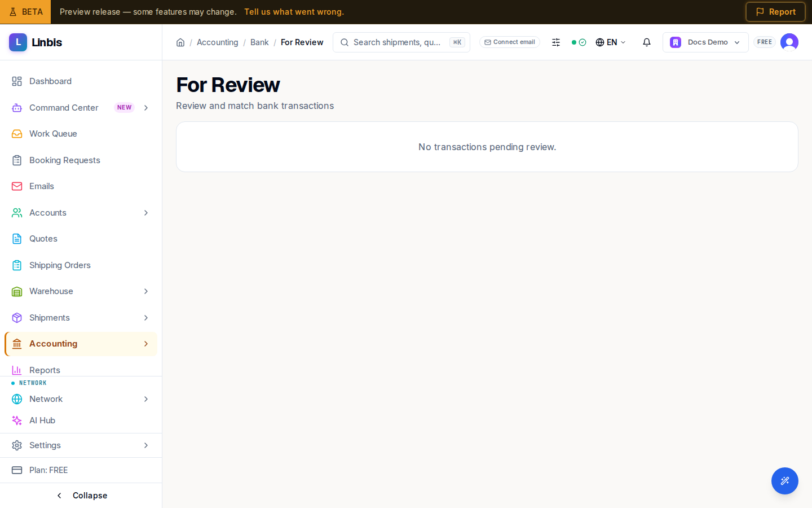This screenshot has width=812, height=508.
Task: Collapse the sidebar
Action: 81,496
